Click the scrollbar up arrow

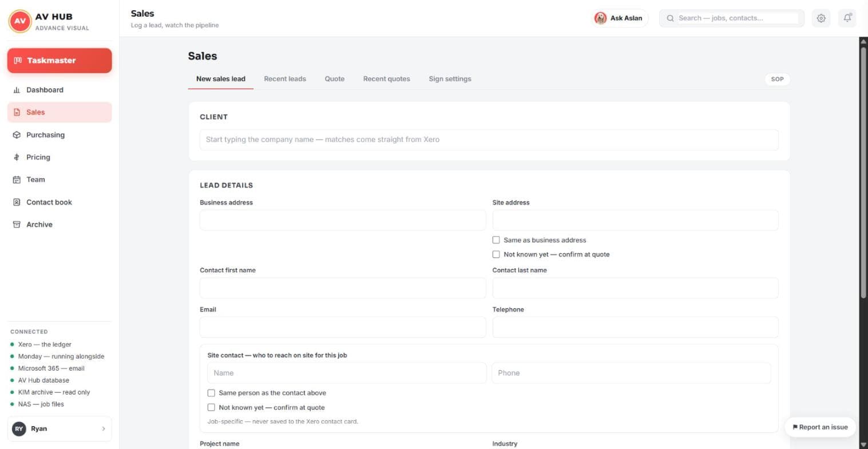tap(863, 41)
